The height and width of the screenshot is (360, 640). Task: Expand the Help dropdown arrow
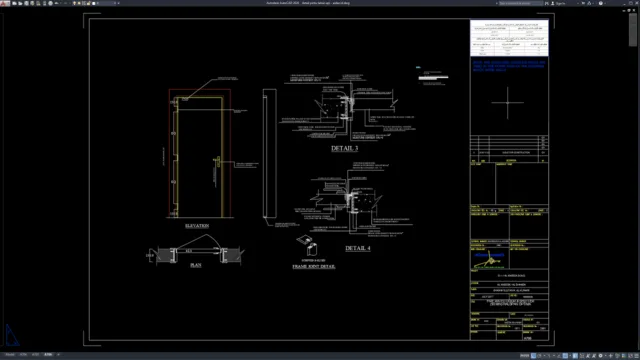[x=605, y=3]
